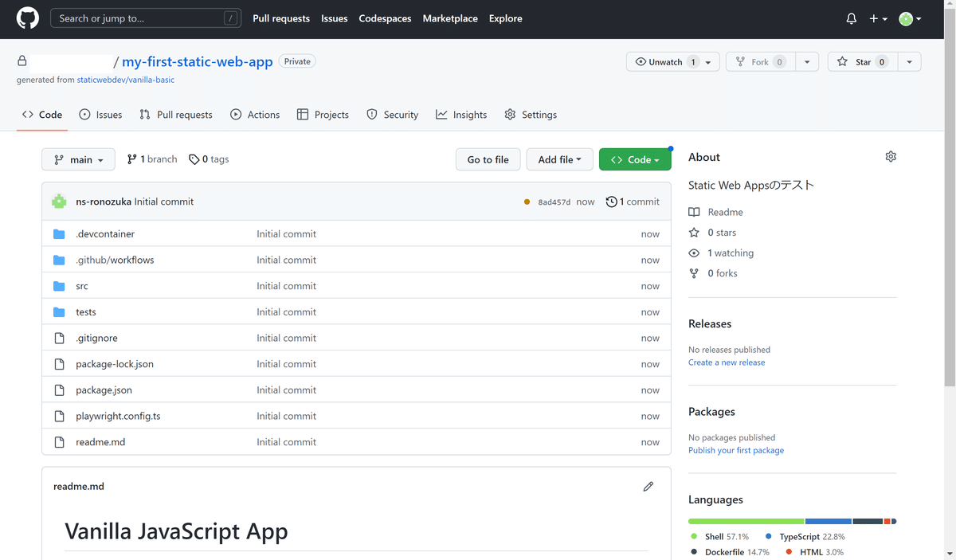
Task: Click the Go to file button
Action: (x=488, y=159)
